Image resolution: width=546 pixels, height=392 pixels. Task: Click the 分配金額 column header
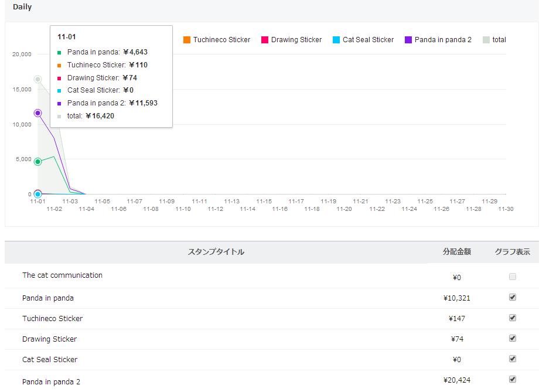[456, 252]
